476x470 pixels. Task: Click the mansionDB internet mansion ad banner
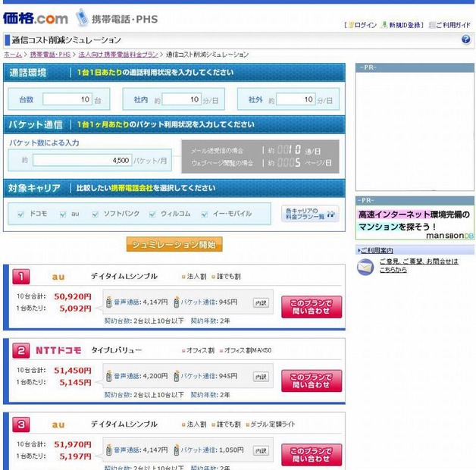tap(415, 224)
